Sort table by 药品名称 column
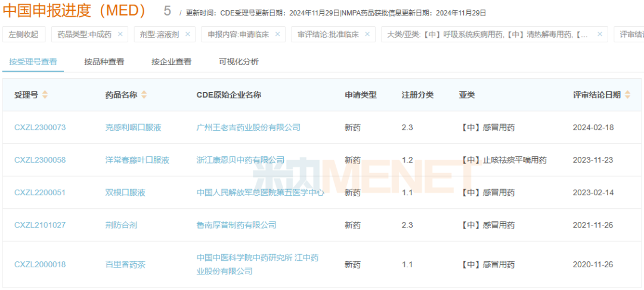The image size is (644, 290). click(144, 95)
